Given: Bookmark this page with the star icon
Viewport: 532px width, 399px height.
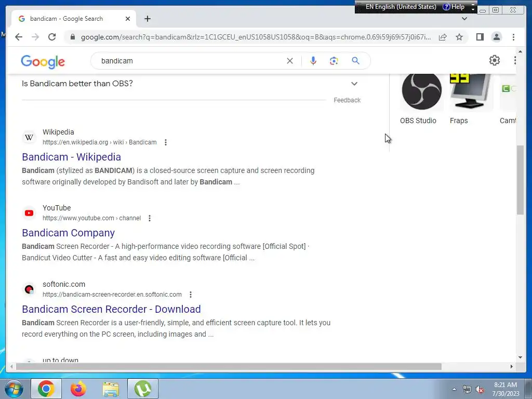Looking at the screenshot, I should coord(459,37).
